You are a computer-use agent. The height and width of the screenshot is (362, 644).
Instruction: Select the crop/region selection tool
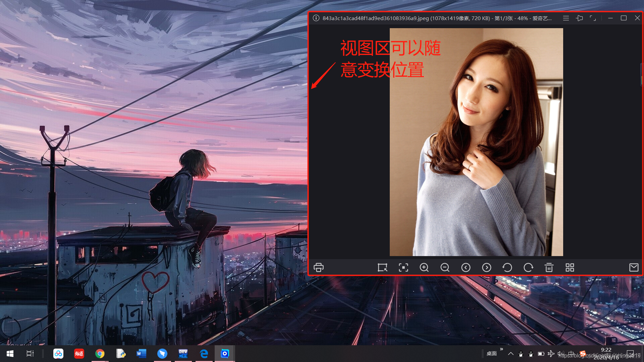tap(382, 267)
